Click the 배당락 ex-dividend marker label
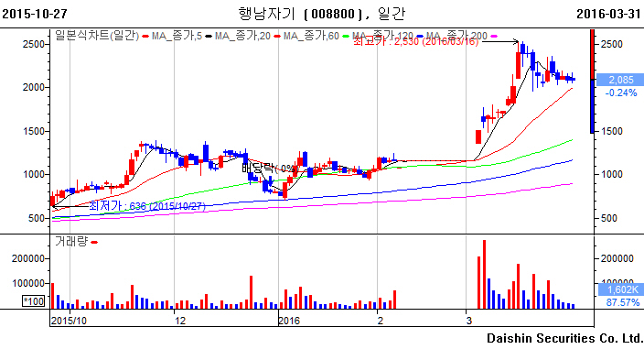The height and width of the screenshot is (349, 644). point(269,168)
